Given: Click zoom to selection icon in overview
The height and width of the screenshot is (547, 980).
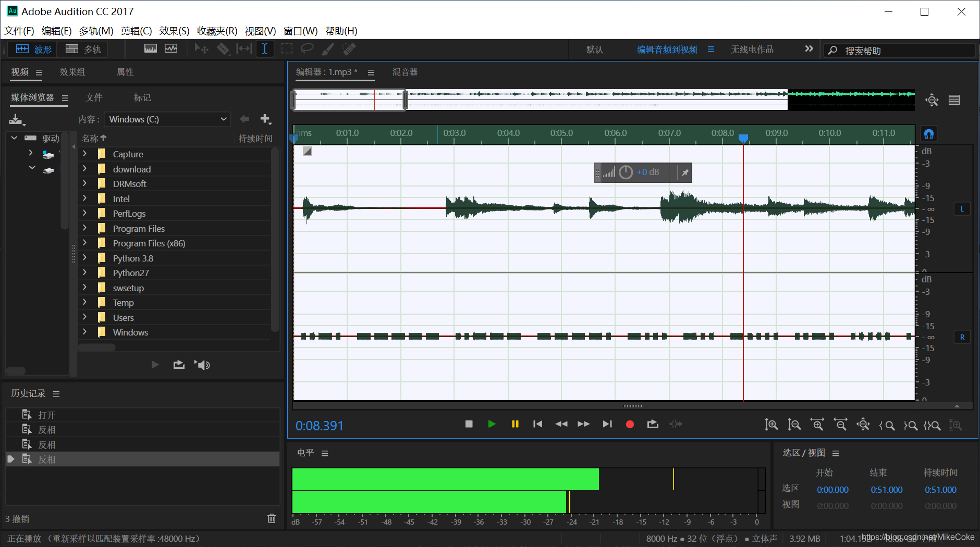Looking at the screenshot, I should (932, 100).
